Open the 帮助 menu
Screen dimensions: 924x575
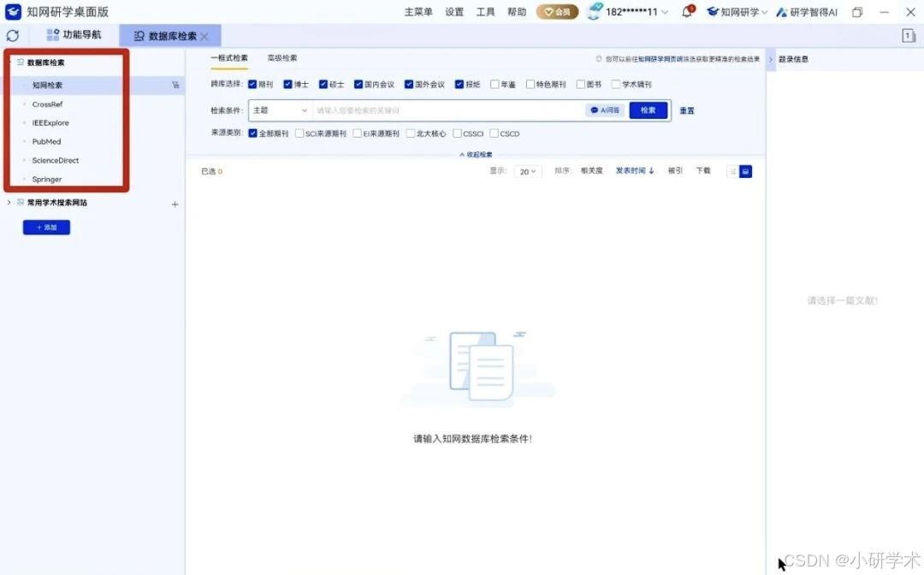pyautogui.click(x=517, y=12)
